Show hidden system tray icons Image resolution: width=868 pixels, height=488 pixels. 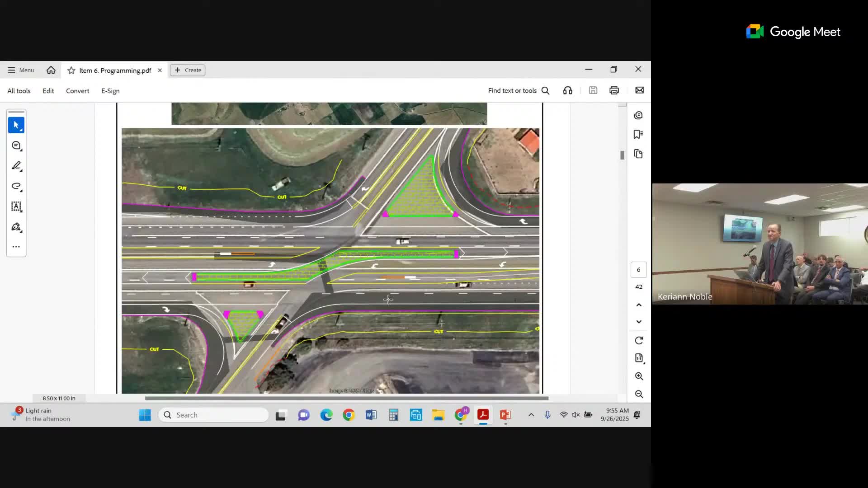531,415
